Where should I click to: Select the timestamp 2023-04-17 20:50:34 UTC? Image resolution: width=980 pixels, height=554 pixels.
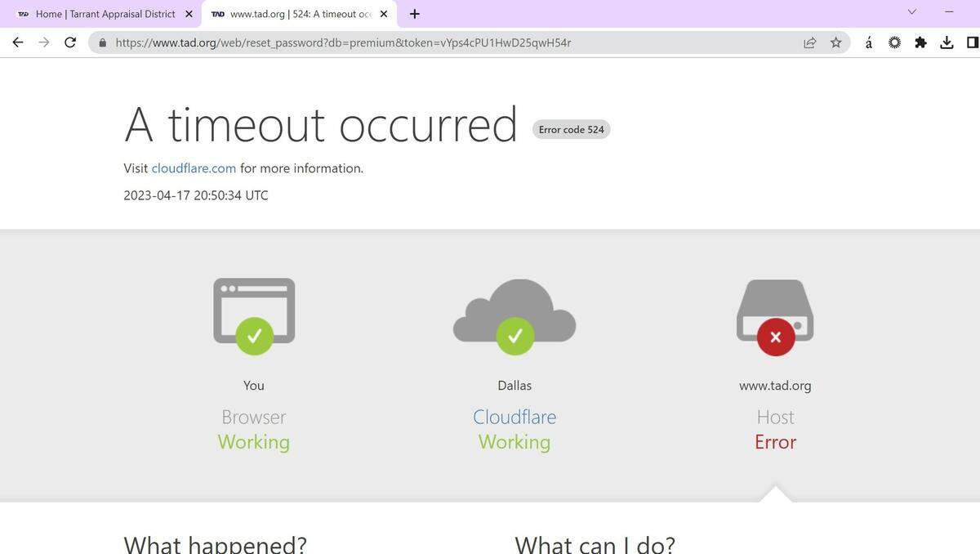tap(196, 195)
